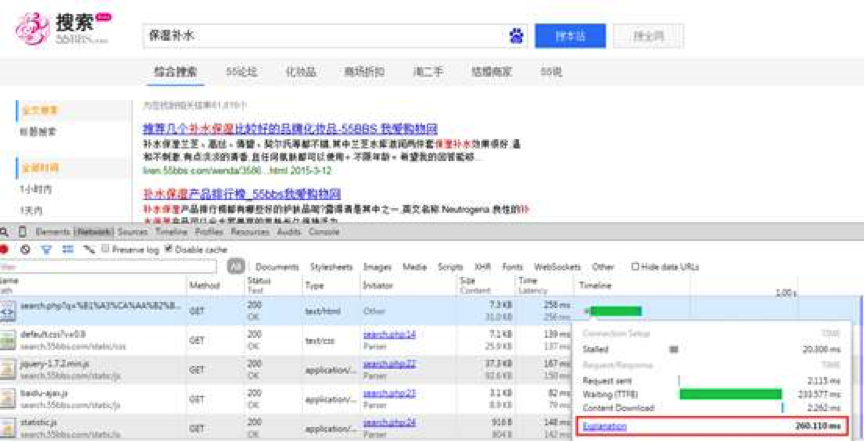Click the pink 55BBS site logo
Viewport: 865px width, 442px height.
(33, 29)
